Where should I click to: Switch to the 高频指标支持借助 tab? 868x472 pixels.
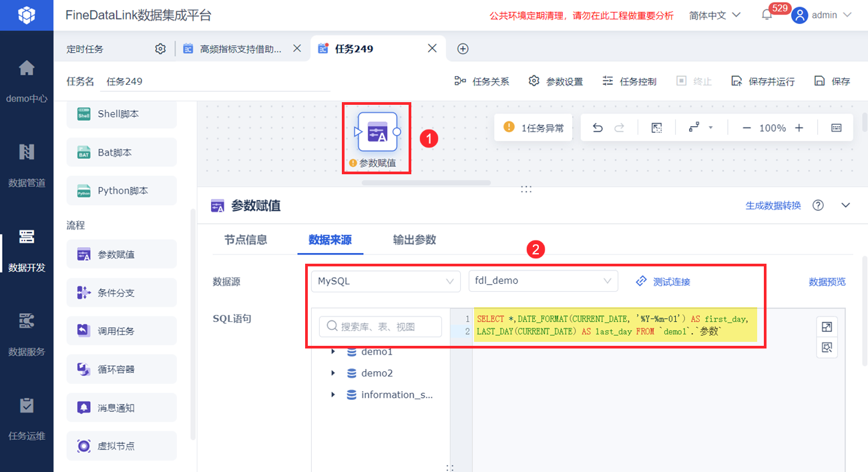241,49
